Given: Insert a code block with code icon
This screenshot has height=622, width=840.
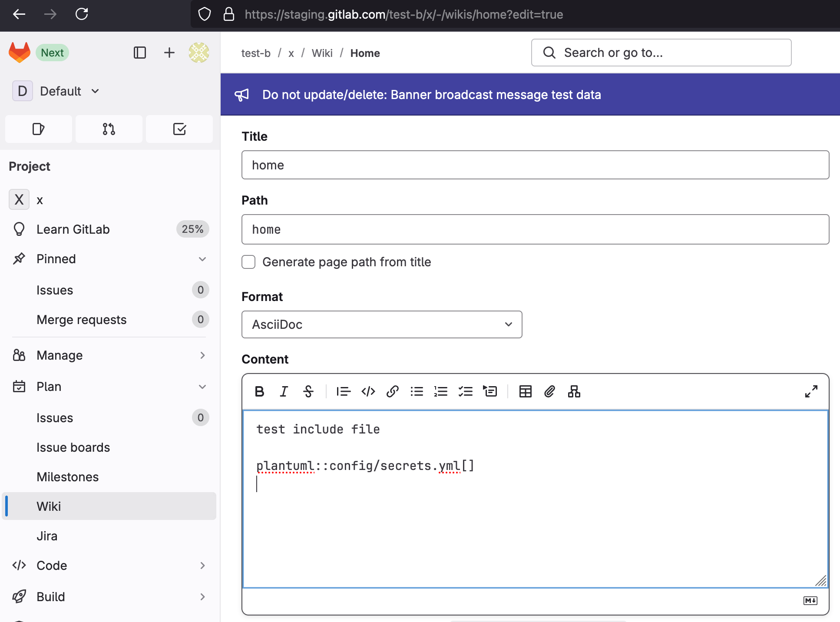Looking at the screenshot, I should 368,391.
